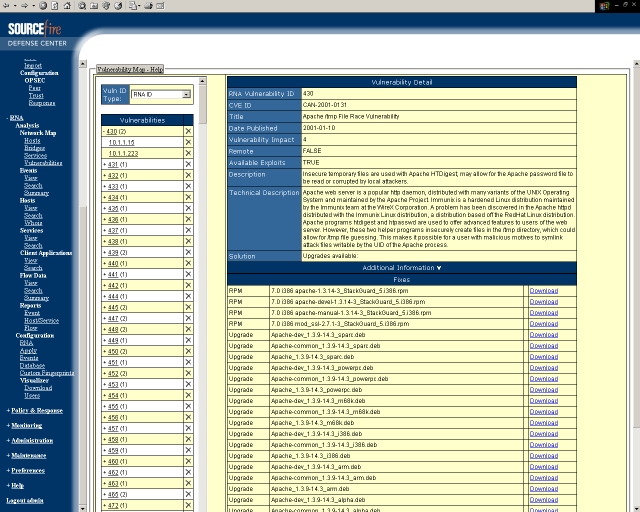This screenshot has height=512, width=640.
Task: Expand the Policy & Response menu section
Action: (35, 410)
